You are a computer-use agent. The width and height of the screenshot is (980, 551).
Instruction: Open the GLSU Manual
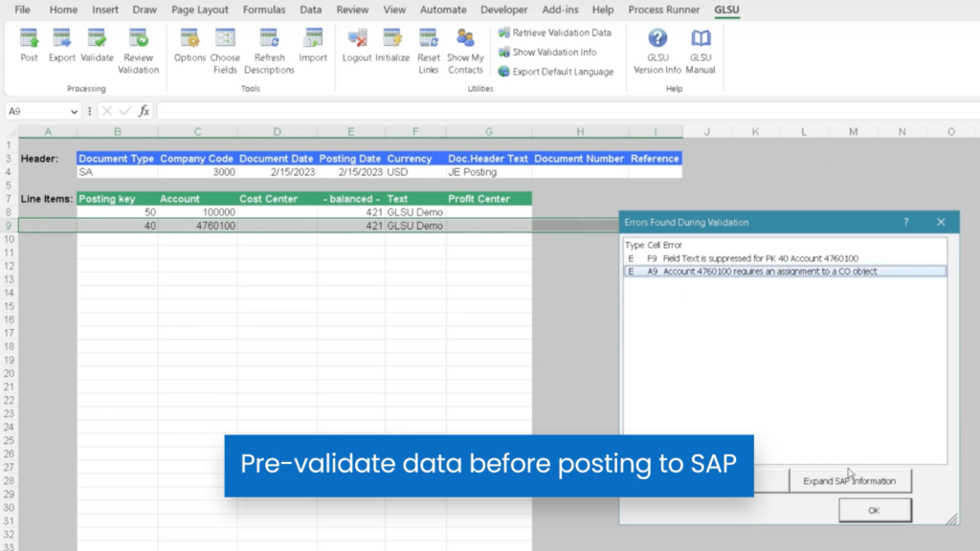click(x=701, y=48)
